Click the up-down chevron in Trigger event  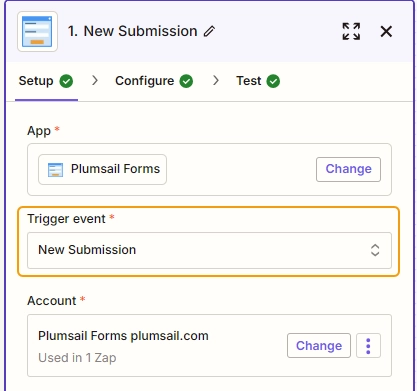pos(375,250)
